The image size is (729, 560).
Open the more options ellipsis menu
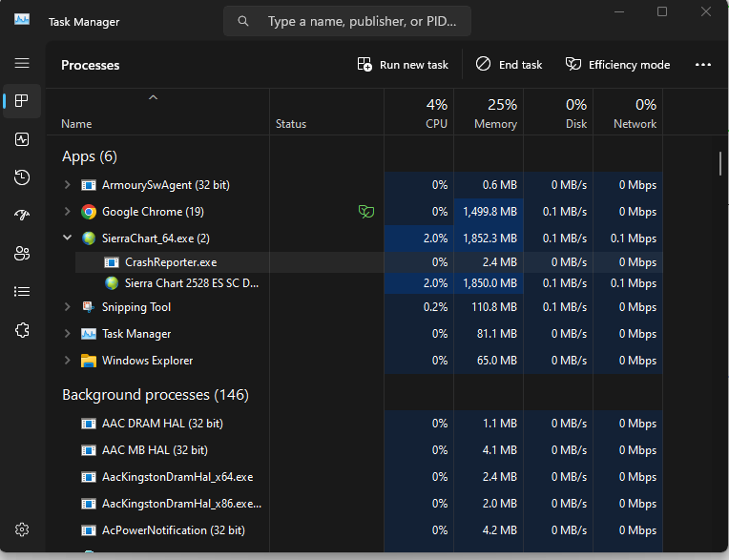point(703,65)
